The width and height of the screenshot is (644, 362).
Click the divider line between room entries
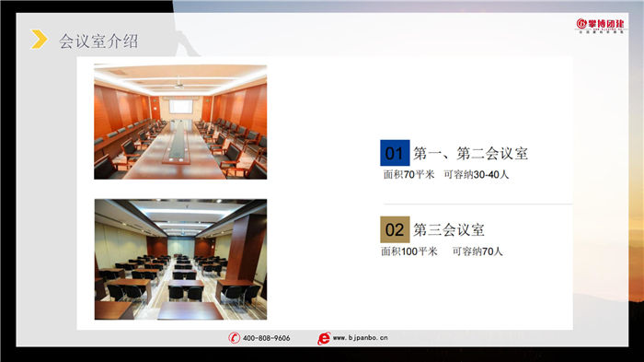tap(478, 204)
